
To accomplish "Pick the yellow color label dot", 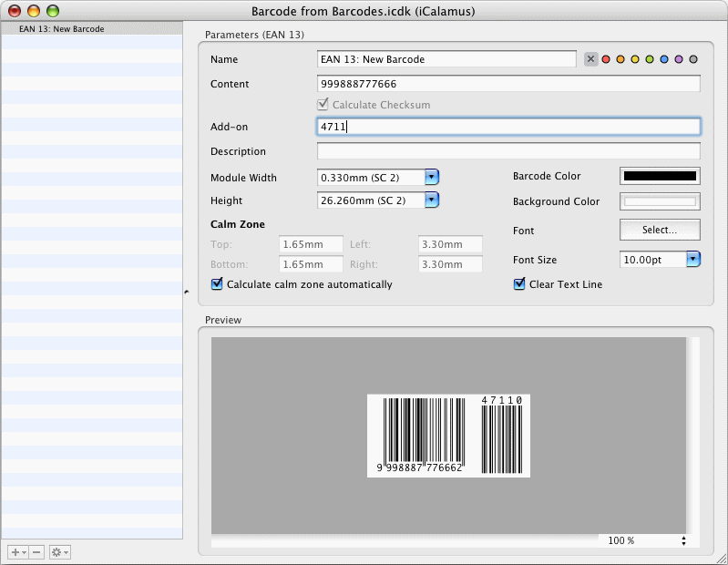I will tap(635, 59).
